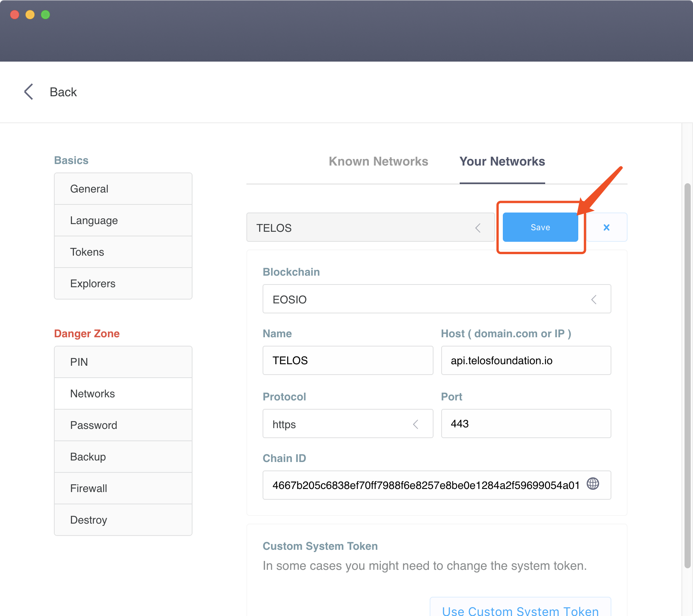The image size is (693, 616).
Task: Go to Backup settings
Action: pos(123,457)
